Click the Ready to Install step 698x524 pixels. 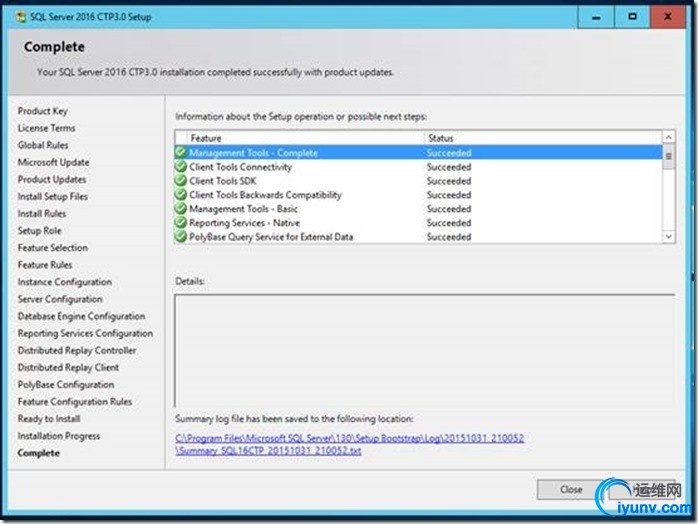[x=49, y=418]
